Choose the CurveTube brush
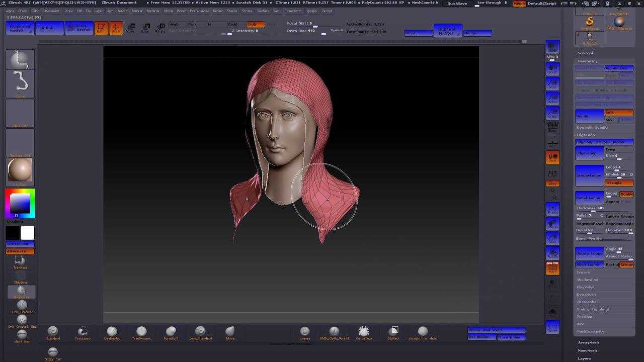The image size is (644, 362). point(364,331)
